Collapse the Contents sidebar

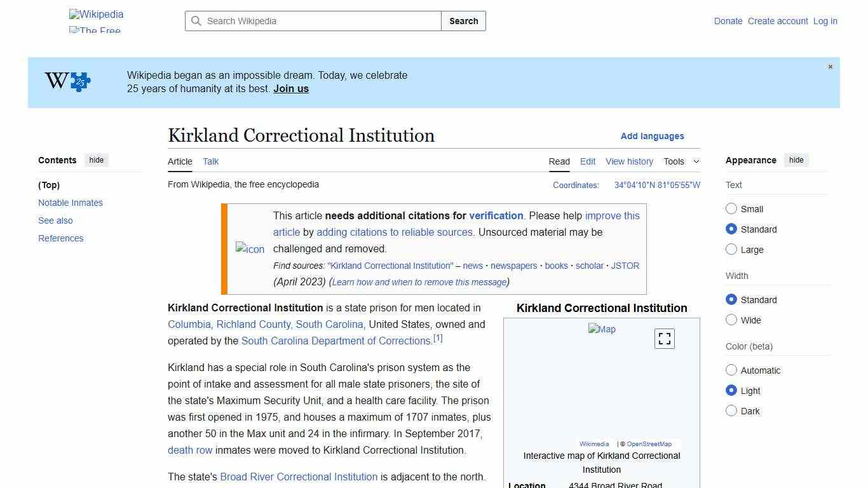[x=96, y=160]
